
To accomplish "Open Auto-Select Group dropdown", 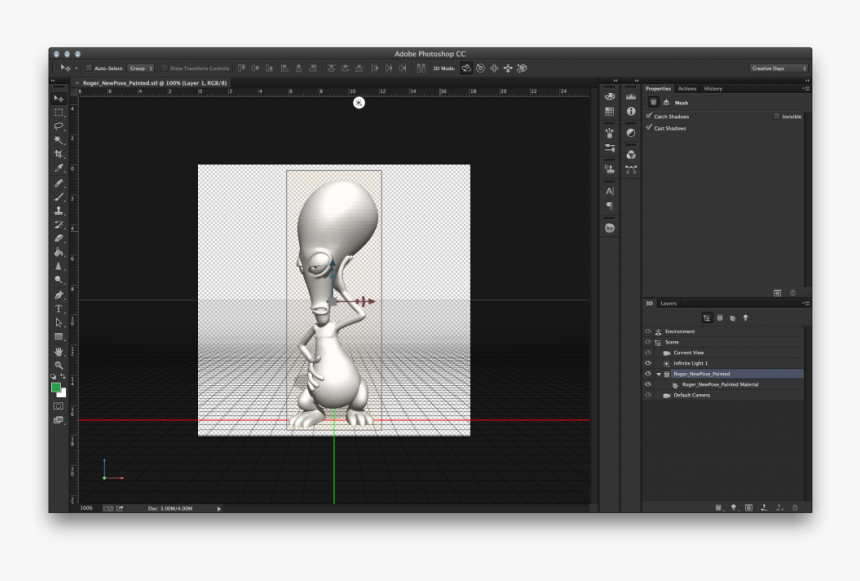I will (140, 68).
